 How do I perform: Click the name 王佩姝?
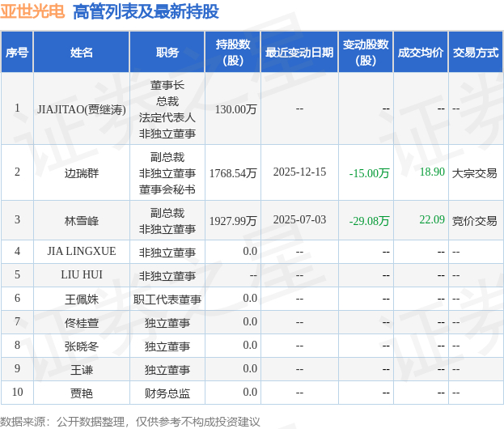[82, 299]
